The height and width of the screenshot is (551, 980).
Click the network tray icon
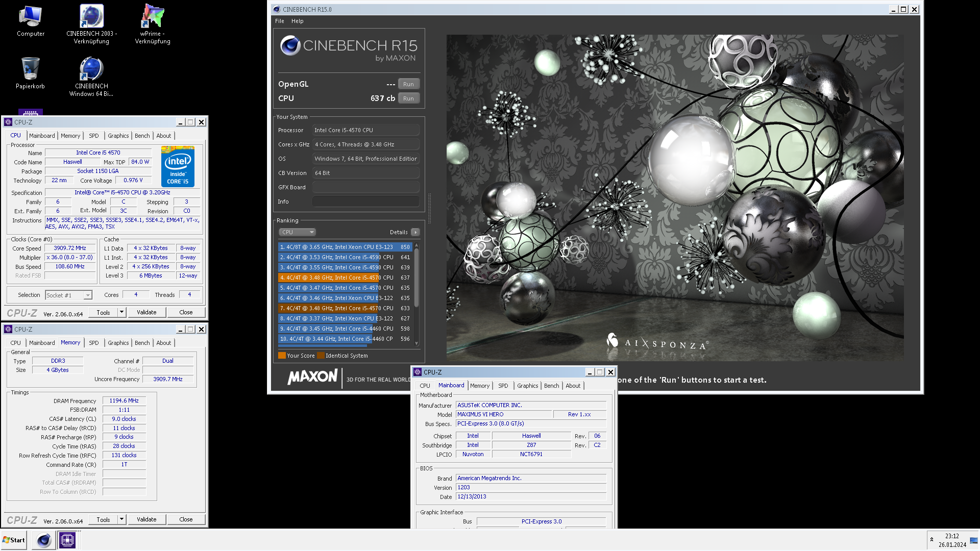[x=973, y=540]
